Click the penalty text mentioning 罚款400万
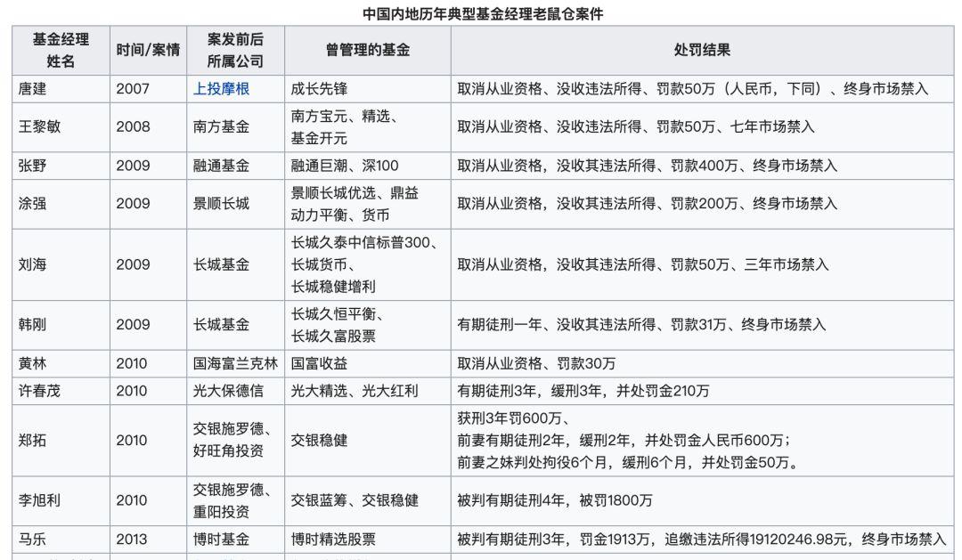This screenshot has height=560, width=962. pyautogui.click(x=648, y=166)
